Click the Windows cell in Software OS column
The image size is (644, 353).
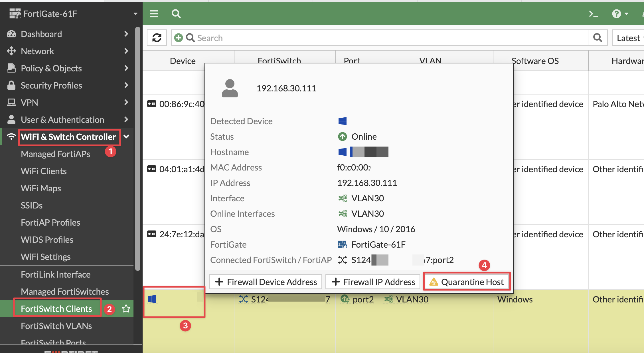(x=515, y=299)
